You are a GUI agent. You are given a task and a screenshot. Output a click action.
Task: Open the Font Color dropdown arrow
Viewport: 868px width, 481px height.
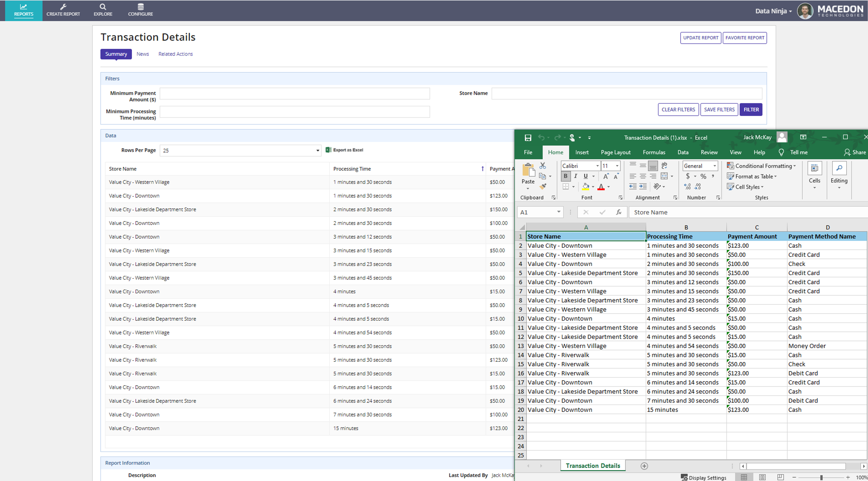click(609, 187)
